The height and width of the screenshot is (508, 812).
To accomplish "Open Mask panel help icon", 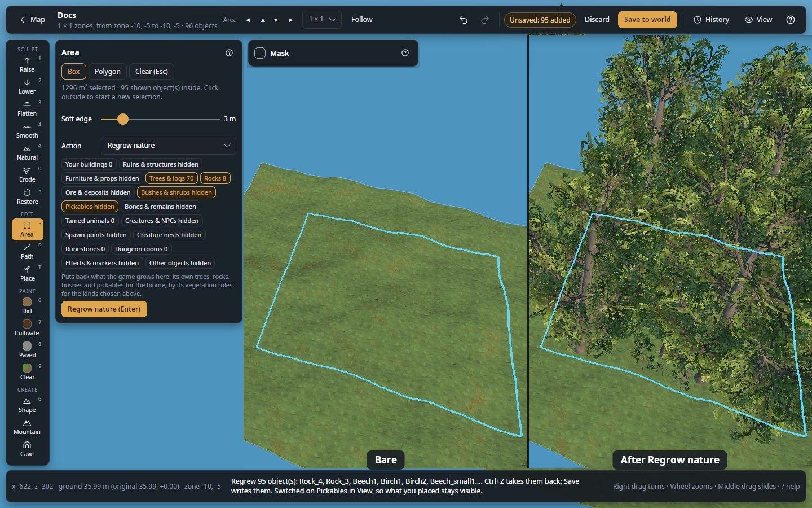I will tap(405, 52).
